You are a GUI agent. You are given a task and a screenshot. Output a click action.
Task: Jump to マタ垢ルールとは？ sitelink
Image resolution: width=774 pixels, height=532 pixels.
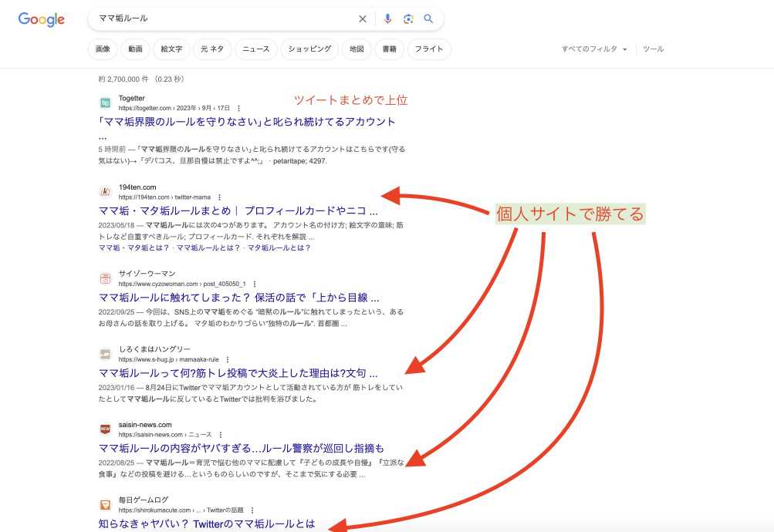[279, 248]
